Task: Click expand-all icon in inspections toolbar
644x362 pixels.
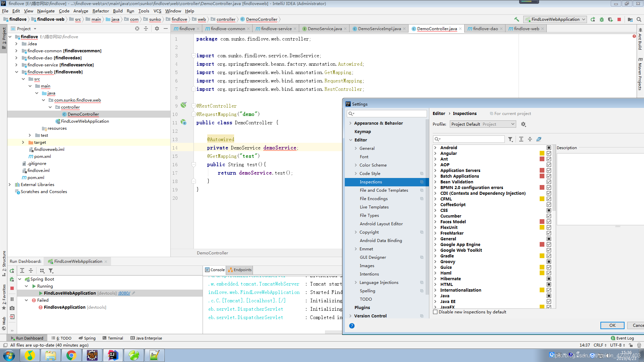Action: coord(521,139)
